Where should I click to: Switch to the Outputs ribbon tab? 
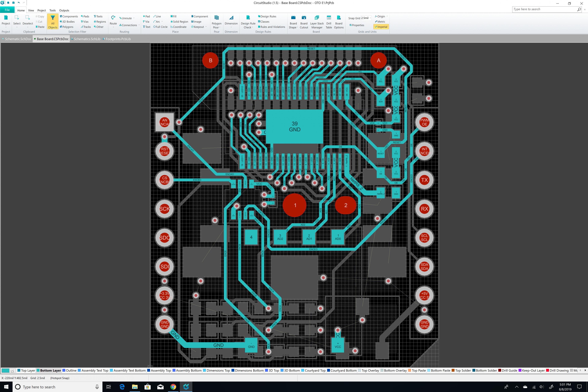point(64,10)
